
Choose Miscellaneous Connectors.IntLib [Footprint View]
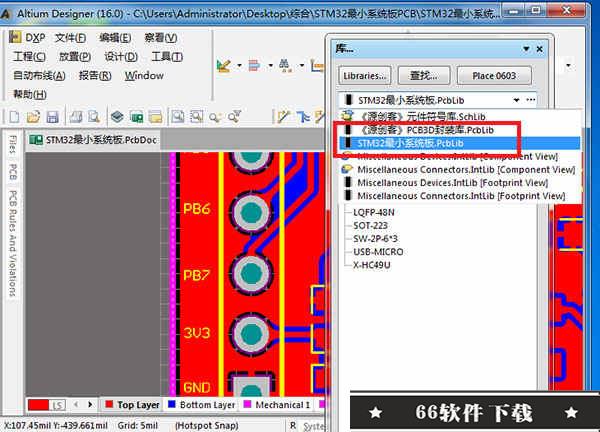(x=460, y=196)
